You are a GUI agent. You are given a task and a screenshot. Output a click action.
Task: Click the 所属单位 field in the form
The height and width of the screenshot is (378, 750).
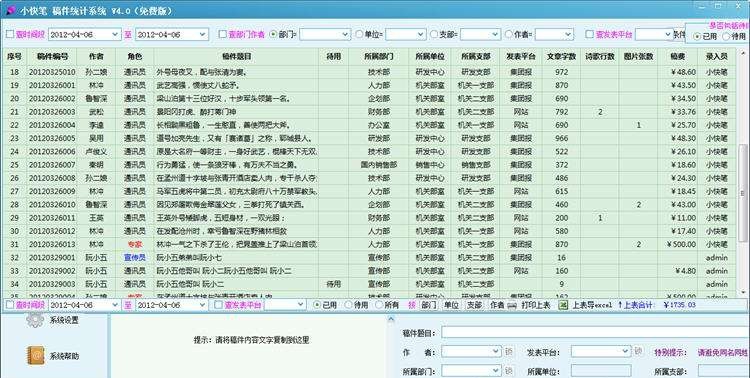[601, 371]
